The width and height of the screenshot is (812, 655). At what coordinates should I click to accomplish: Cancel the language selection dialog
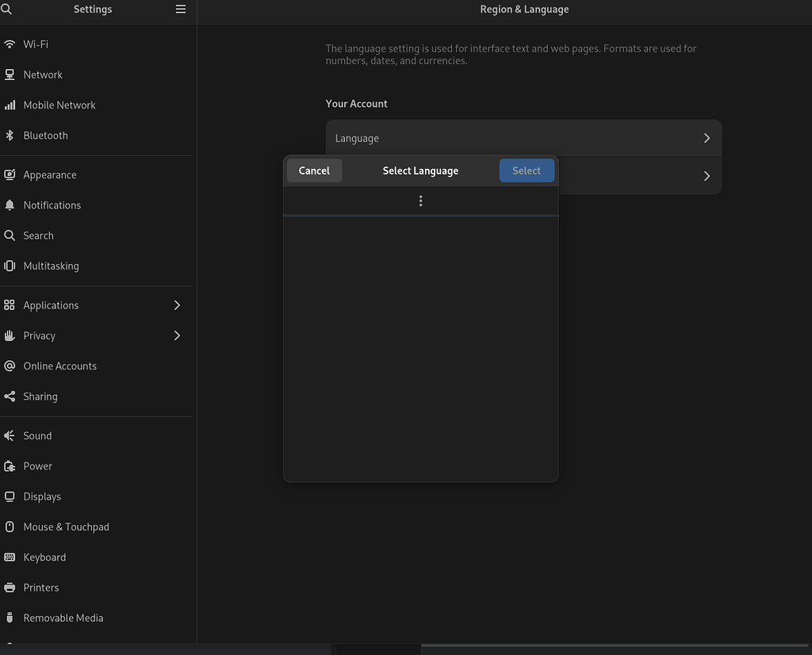(314, 170)
